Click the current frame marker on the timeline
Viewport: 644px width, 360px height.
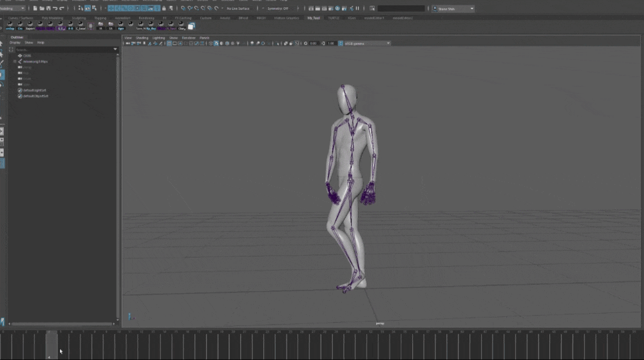pos(52,340)
